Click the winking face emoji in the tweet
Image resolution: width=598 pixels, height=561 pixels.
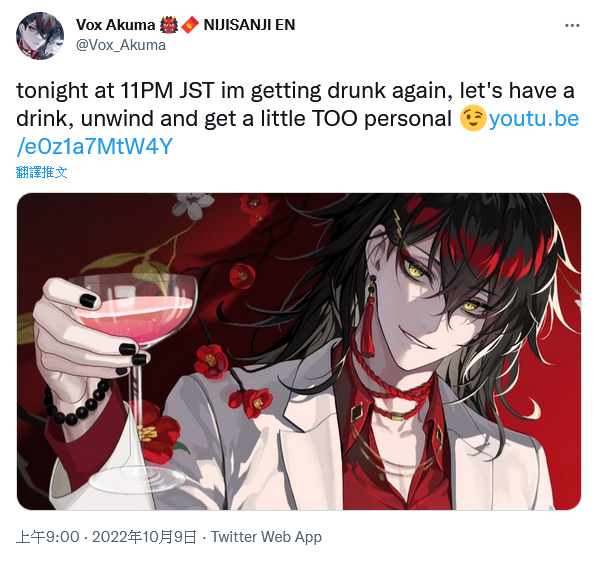pos(473,119)
